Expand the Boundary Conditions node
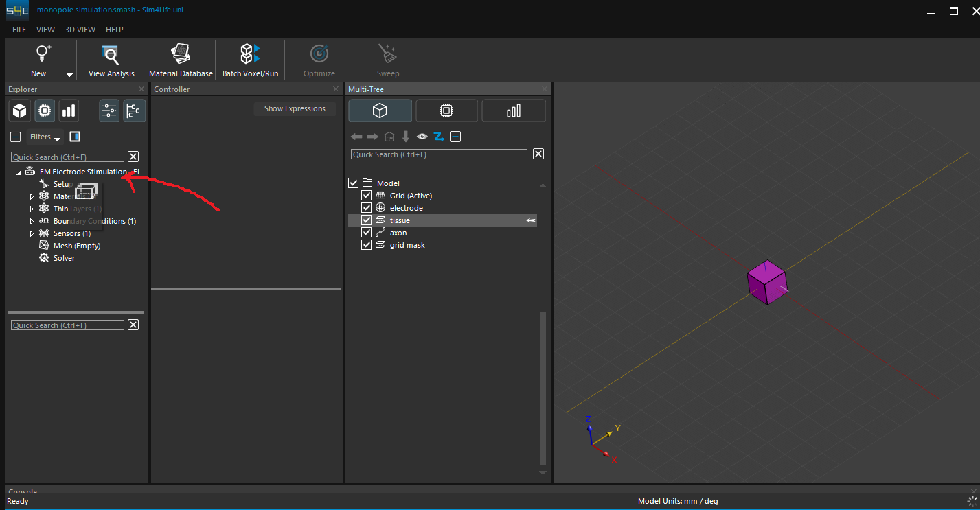The height and width of the screenshot is (510, 980). click(x=32, y=221)
